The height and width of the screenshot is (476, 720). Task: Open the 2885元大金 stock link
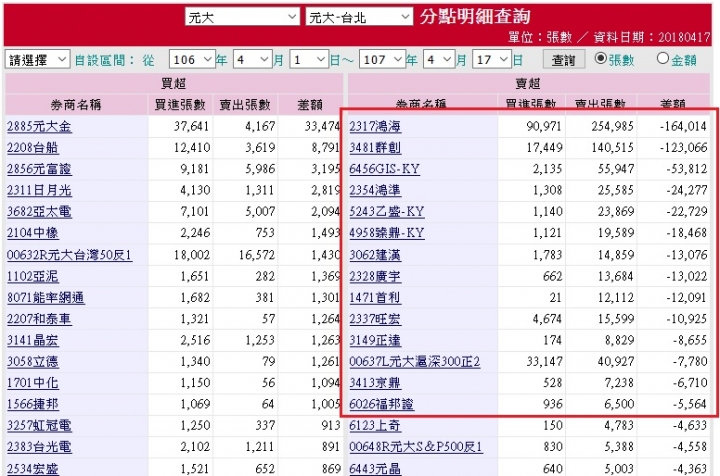pos(39,126)
